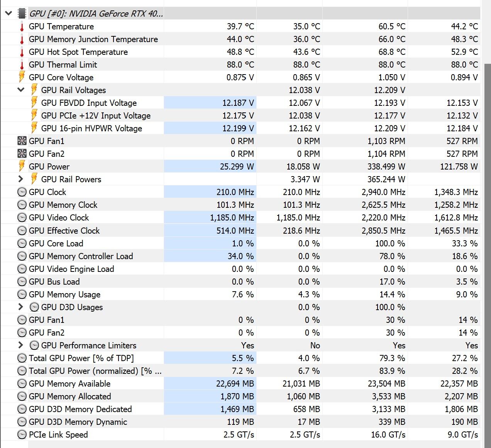Viewport: 491px width, 448px height.
Task: Click lightning icon beside GPU Rail Voltages
Action: click(34, 90)
